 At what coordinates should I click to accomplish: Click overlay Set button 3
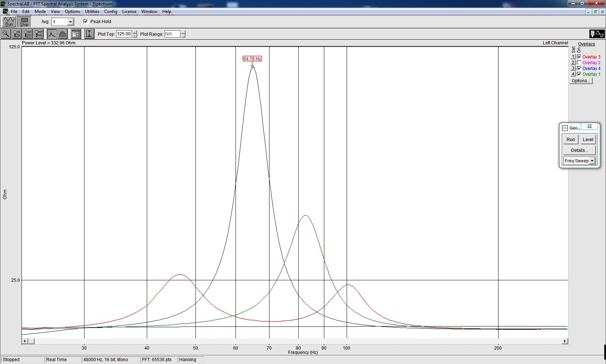(573, 69)
